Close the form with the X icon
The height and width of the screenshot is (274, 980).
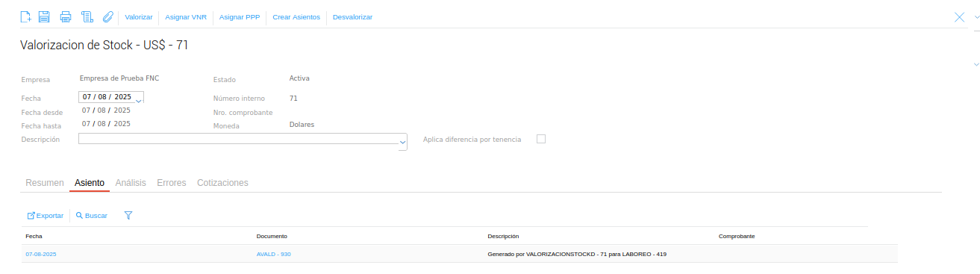tap(960, 17)
